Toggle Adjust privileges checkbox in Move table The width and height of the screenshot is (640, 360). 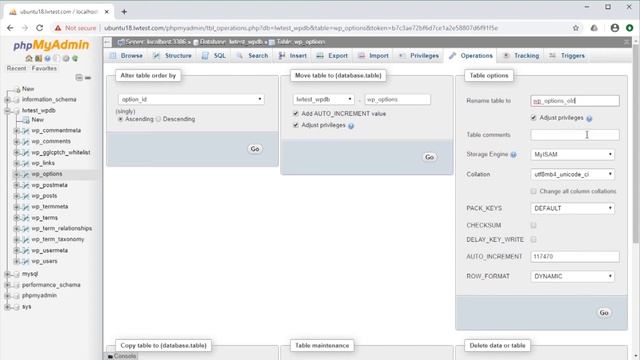[x=296, y=125]
